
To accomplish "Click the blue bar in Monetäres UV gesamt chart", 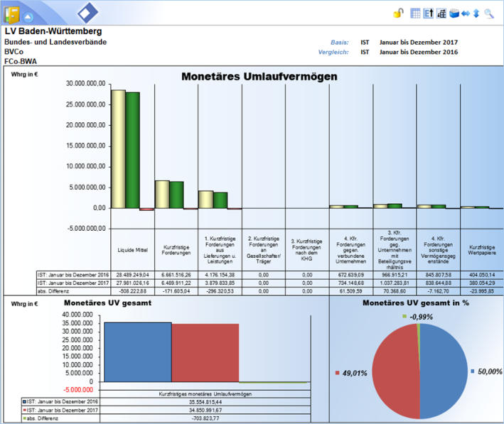I will point(138,352).
